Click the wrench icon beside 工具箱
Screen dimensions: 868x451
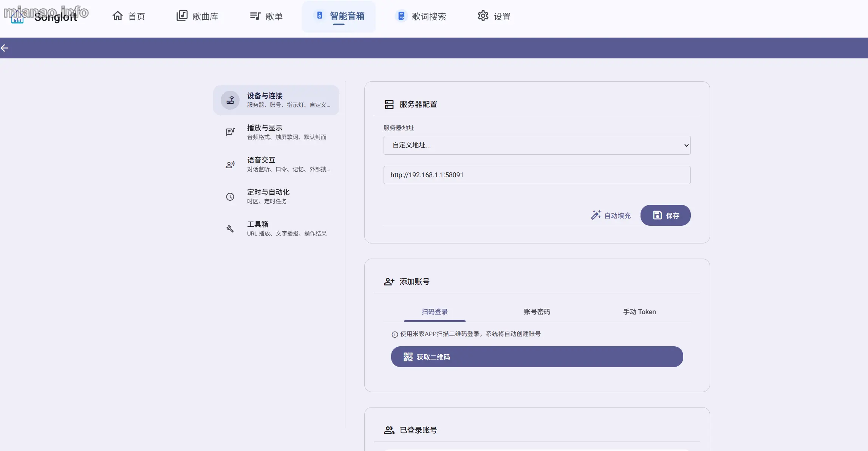click(x=230, y=229)
